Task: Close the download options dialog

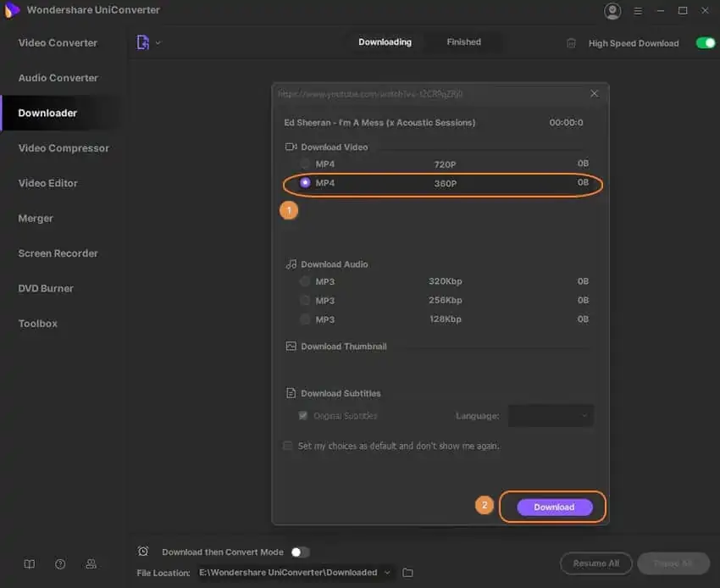Action: pos(594,94)
